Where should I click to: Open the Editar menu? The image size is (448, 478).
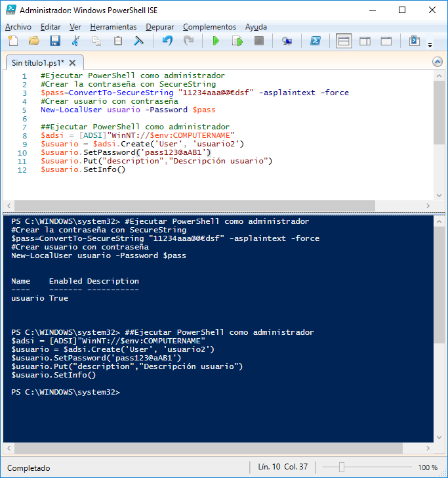tap(51, 27)
